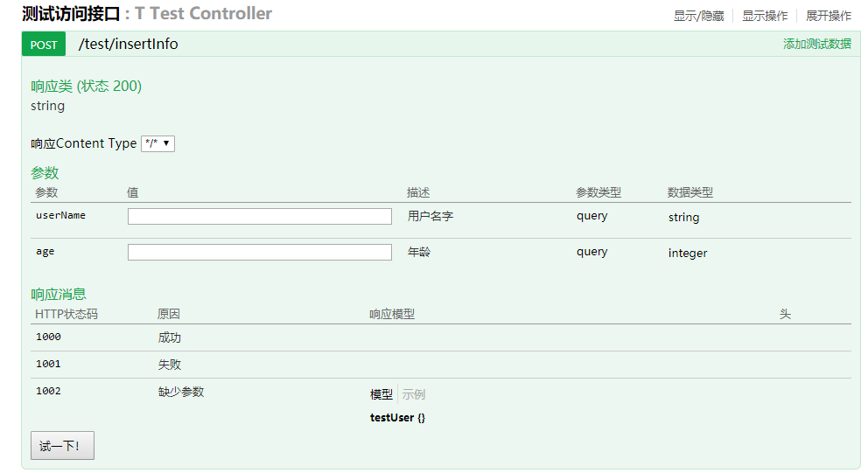This screenshot has height=473, width=868.
Task: Click the T Test Controller subtitle
Action: click(203, 14)
